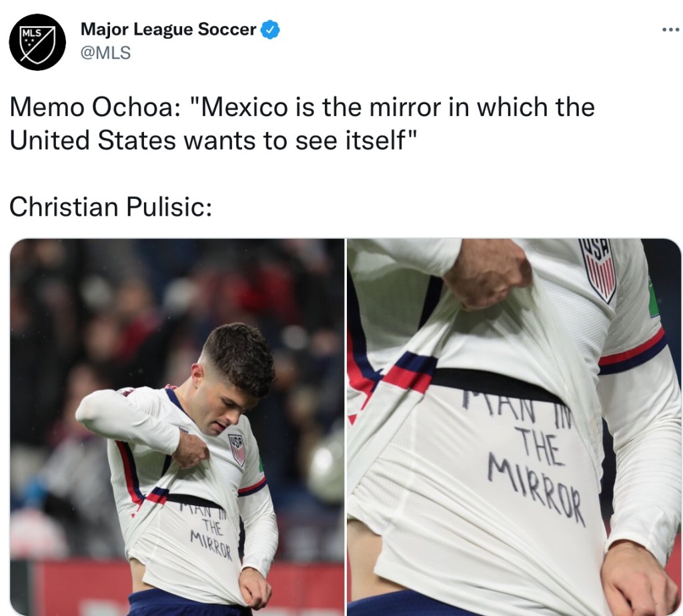Image resolution: width=683 pixels, height=616 pixels.
Task: Click the 'MIRROR' handwriting in right photo
Action: point(536,490)
